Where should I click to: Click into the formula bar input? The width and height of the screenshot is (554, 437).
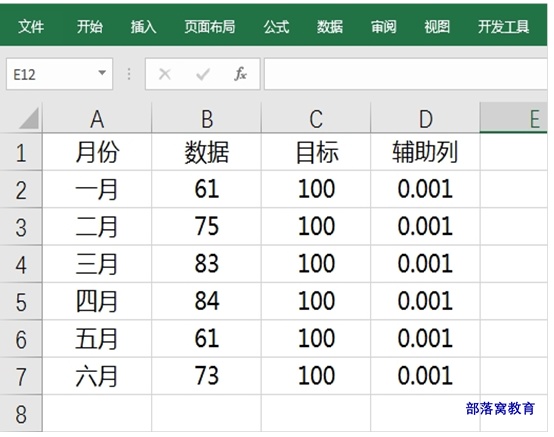(406, 74)
